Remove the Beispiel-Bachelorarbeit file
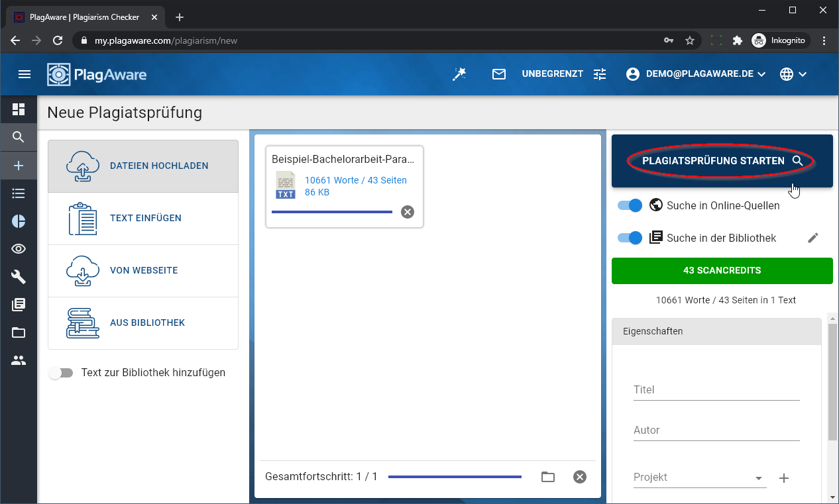The image size is (839, 504). (408, 212)
